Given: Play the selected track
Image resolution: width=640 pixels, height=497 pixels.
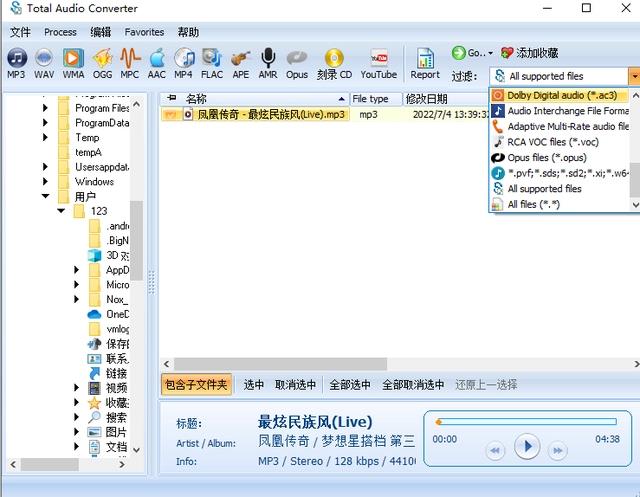Looking at the screenshot, I should 527,446.
